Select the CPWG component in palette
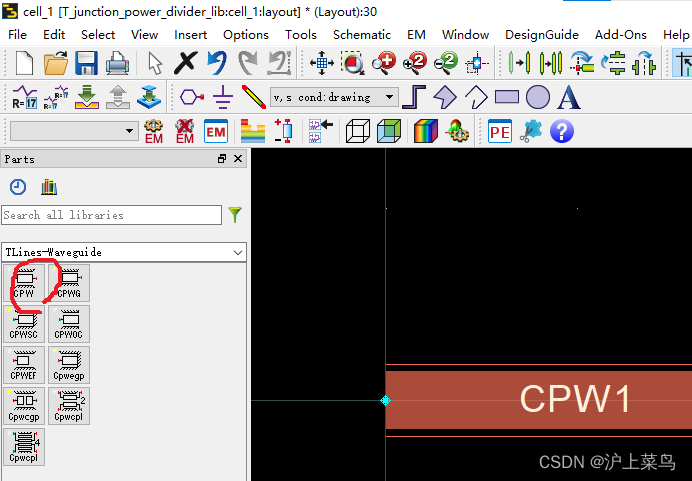The image size is (692, 481). (69, 282)
